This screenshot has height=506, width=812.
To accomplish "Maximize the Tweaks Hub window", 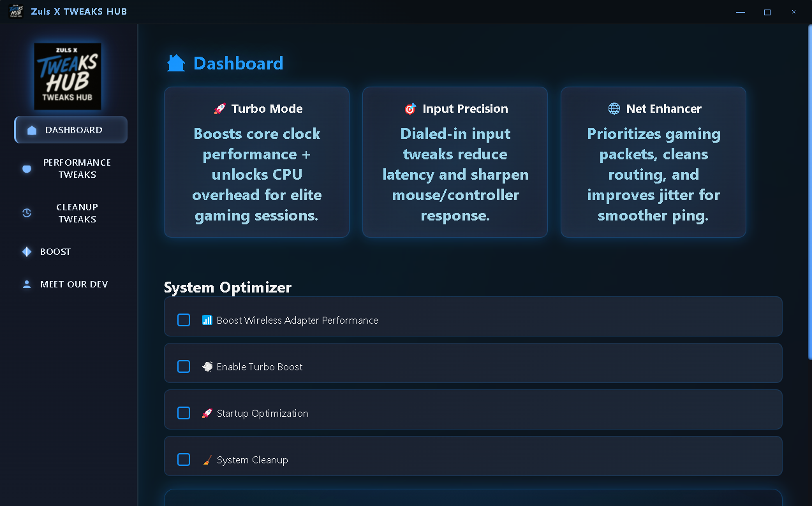I will point(767,11).
